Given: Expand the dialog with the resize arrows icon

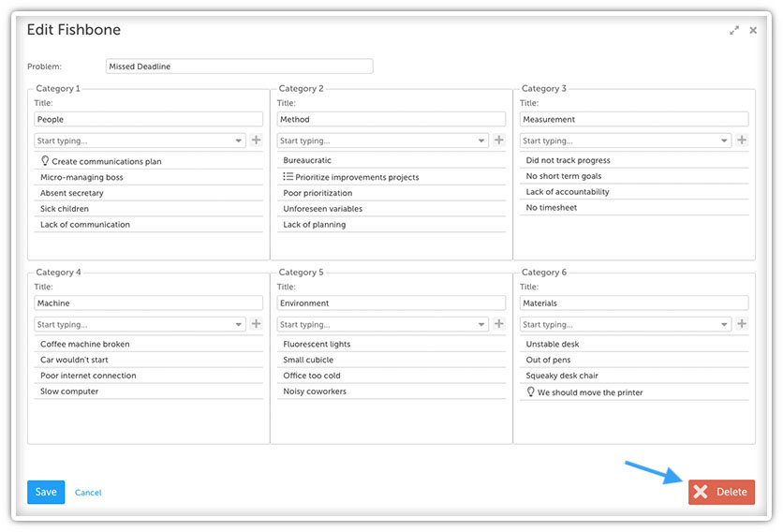Looking at the screenshot, I should coord(734,31).
